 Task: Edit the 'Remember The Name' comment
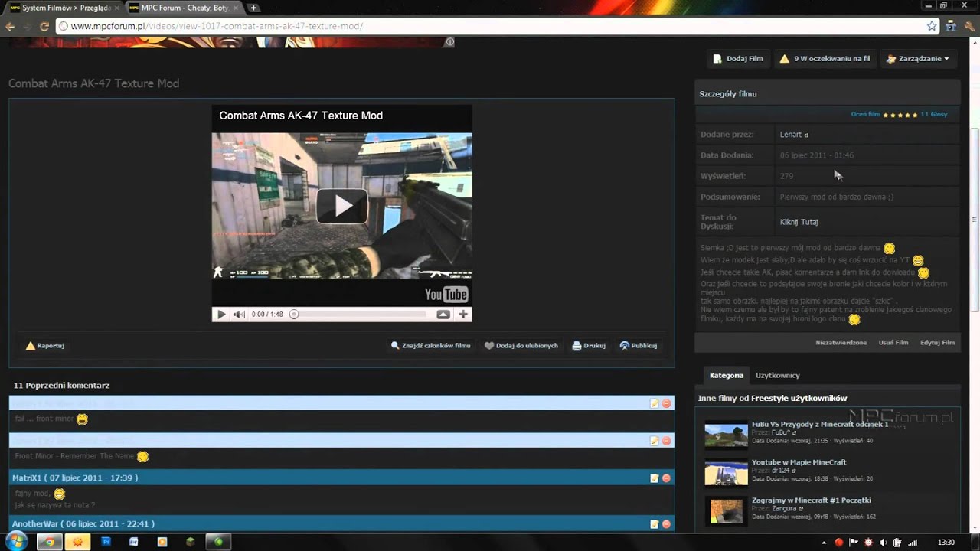pos(654,441)
